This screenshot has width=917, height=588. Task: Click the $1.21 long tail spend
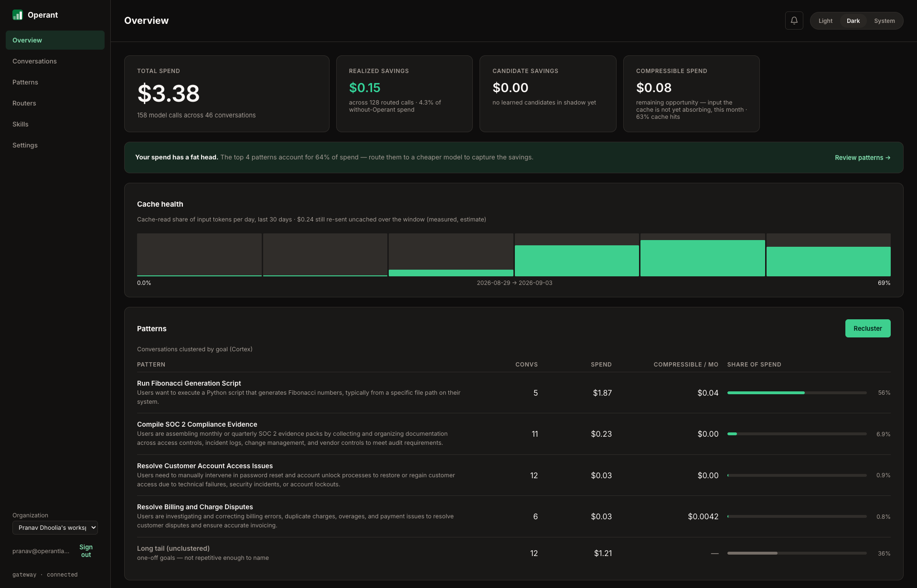[x=603, y=553]
